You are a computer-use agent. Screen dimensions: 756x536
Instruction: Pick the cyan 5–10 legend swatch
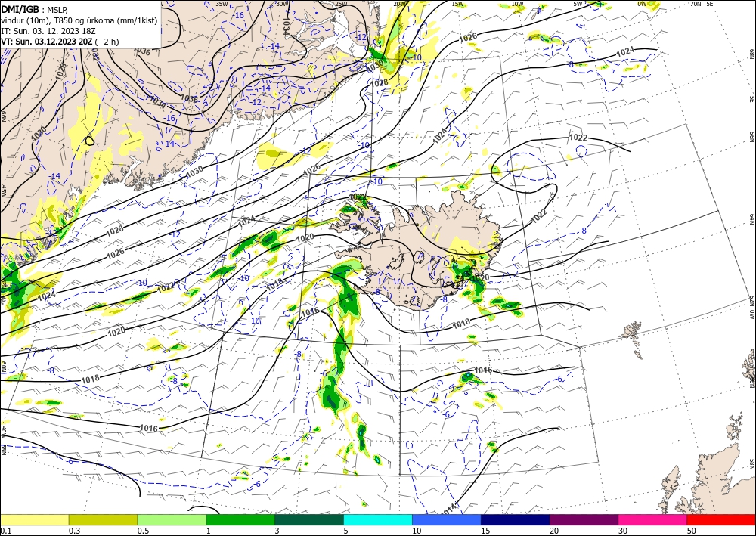[x=377, y=519]
